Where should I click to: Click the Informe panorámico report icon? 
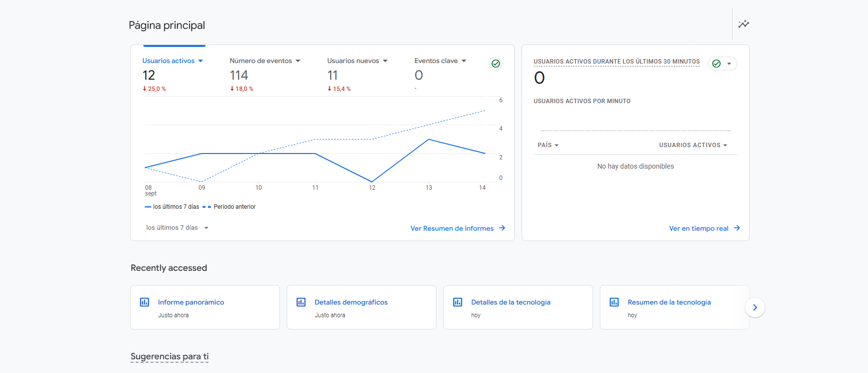coord(144,302)
